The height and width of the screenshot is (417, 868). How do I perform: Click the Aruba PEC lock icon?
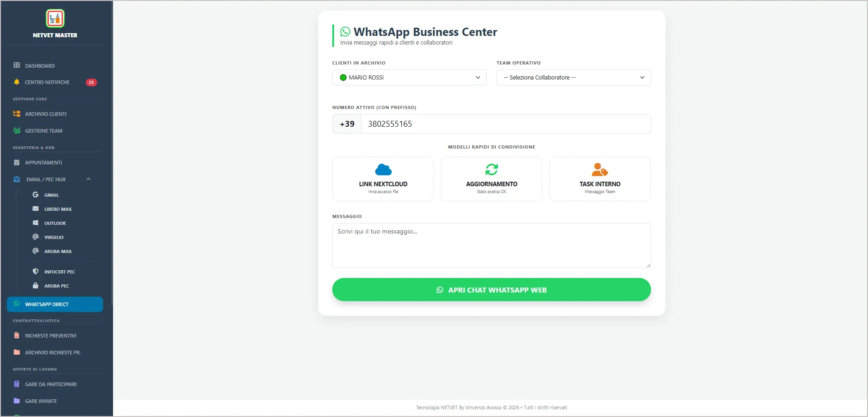(35, 285)
